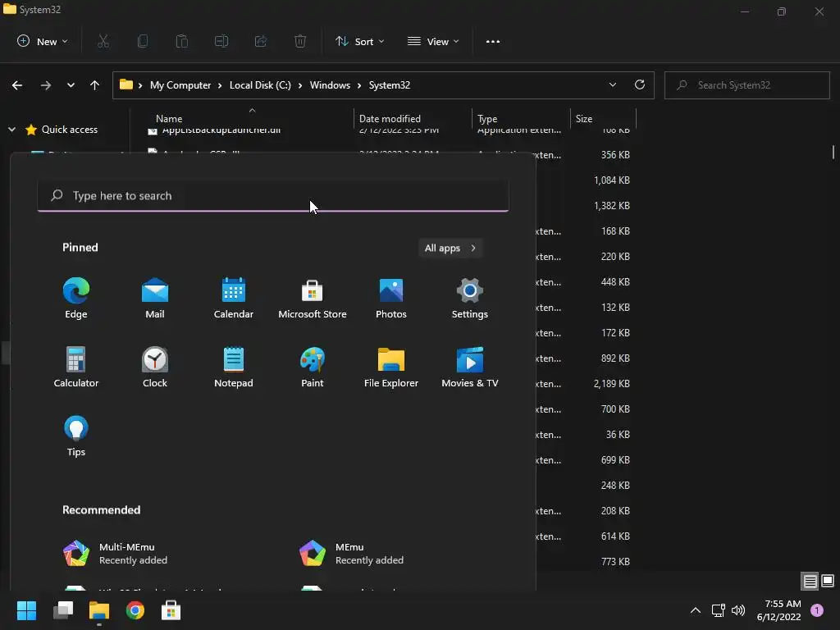Image resolution: width=840 pixels, height=630 pixels.
Task: Open the Sort dropdown menu
Action: point(359,41)
